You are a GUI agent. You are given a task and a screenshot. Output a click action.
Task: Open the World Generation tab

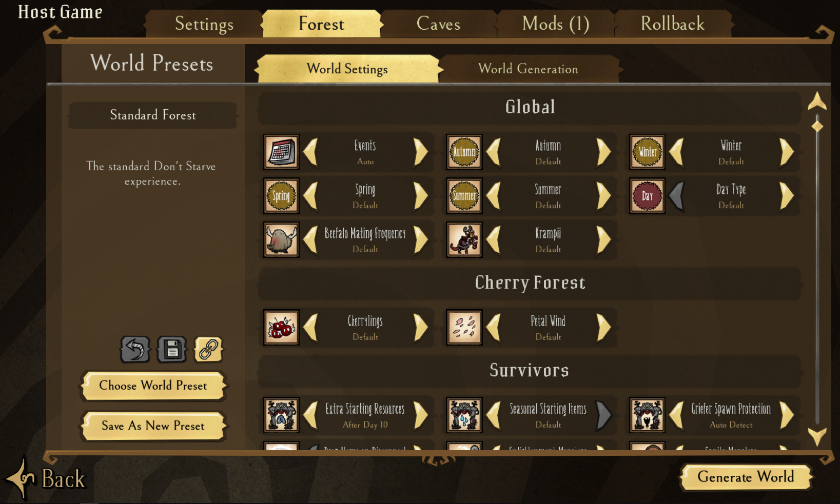[529, 69]
